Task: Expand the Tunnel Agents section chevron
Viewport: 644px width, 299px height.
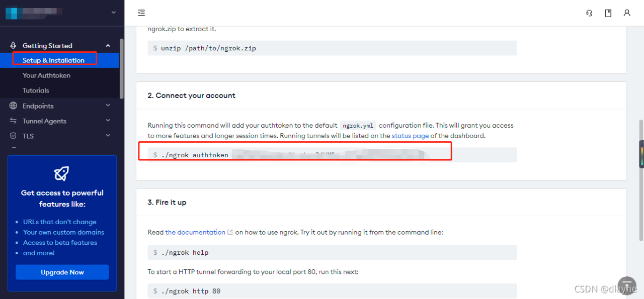Action: coord(108,121)
